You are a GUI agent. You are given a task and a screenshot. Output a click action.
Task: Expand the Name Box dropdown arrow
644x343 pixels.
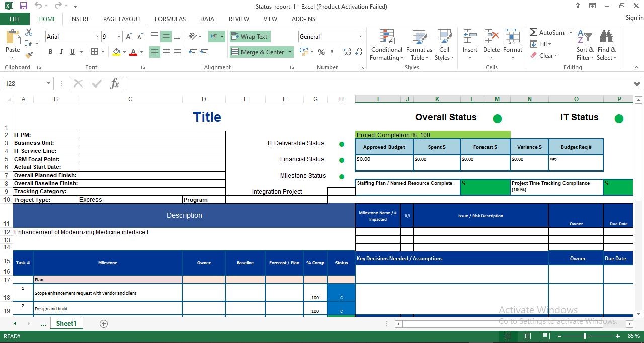coord(49,84)
